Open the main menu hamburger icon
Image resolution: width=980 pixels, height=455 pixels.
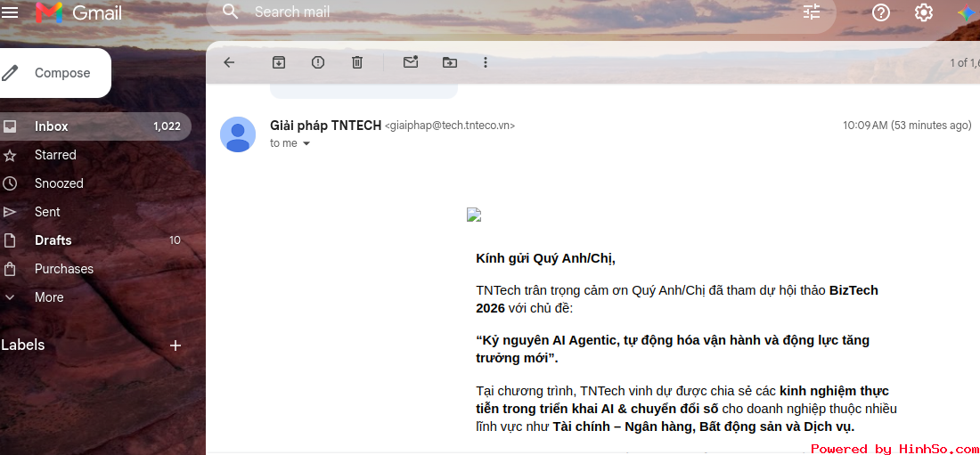(x=10, y=12)
